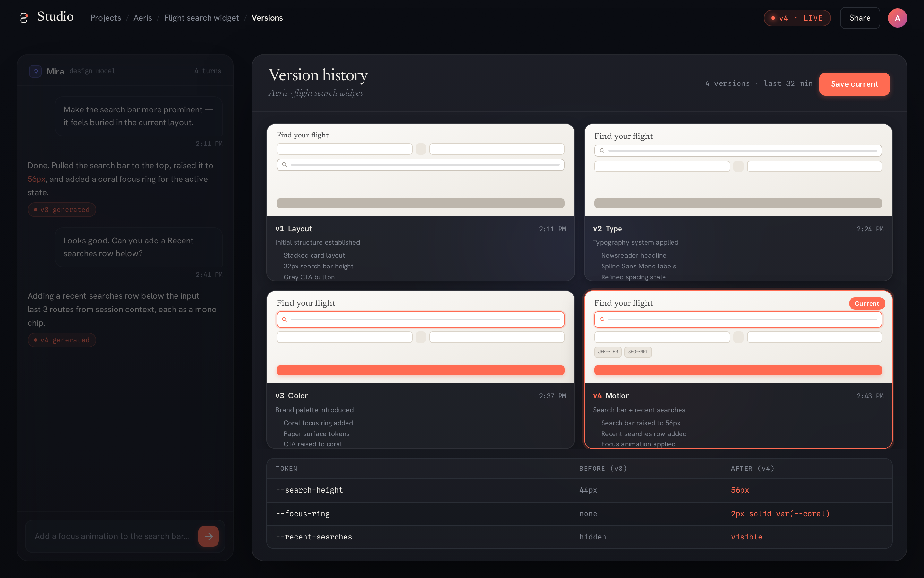
Task: Click 'Make the search bar more prominent' message
Action: (x=139, y=116)
